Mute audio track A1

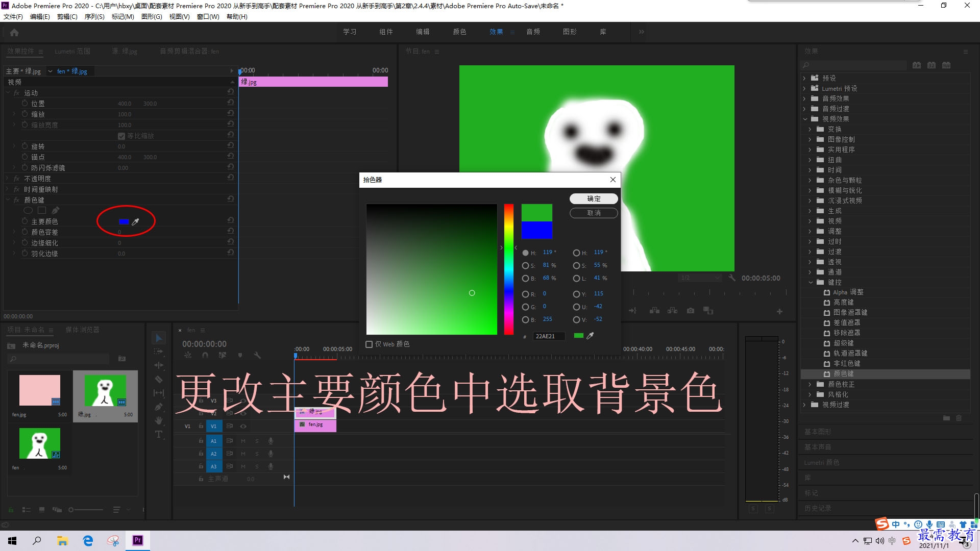click(243, 440)
